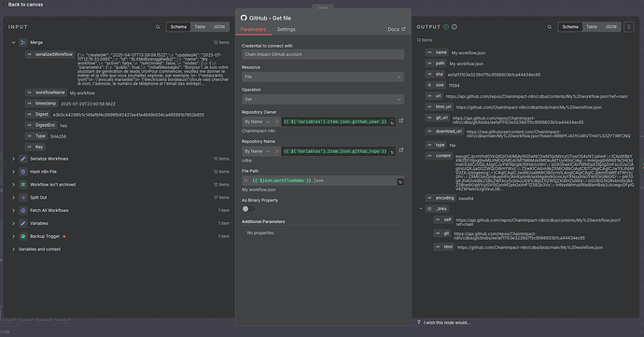644x337 pixels.
Task: Click the credential selection field
Action: (323, 54)
